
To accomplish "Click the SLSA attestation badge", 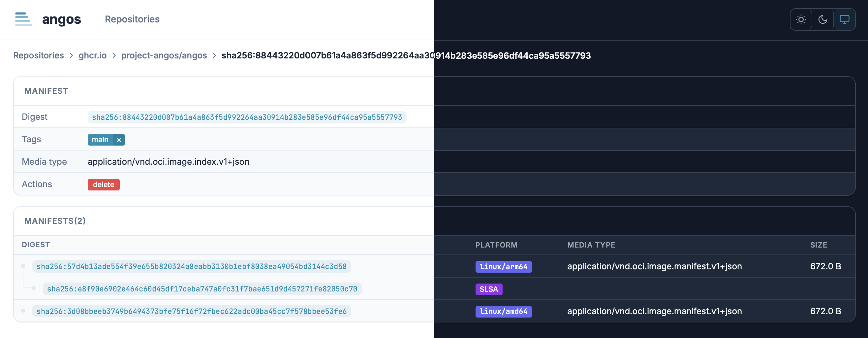I will coord(489,289).
